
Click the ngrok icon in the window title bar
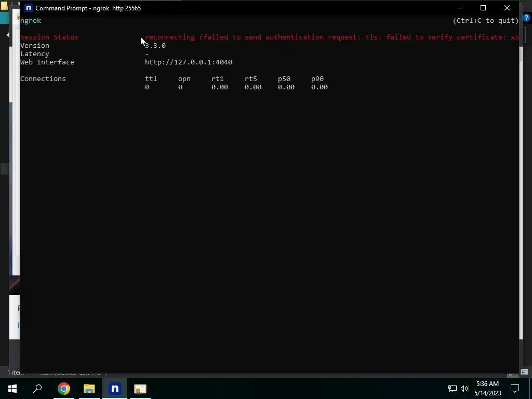pyautogui.click(x=29, y=8)
